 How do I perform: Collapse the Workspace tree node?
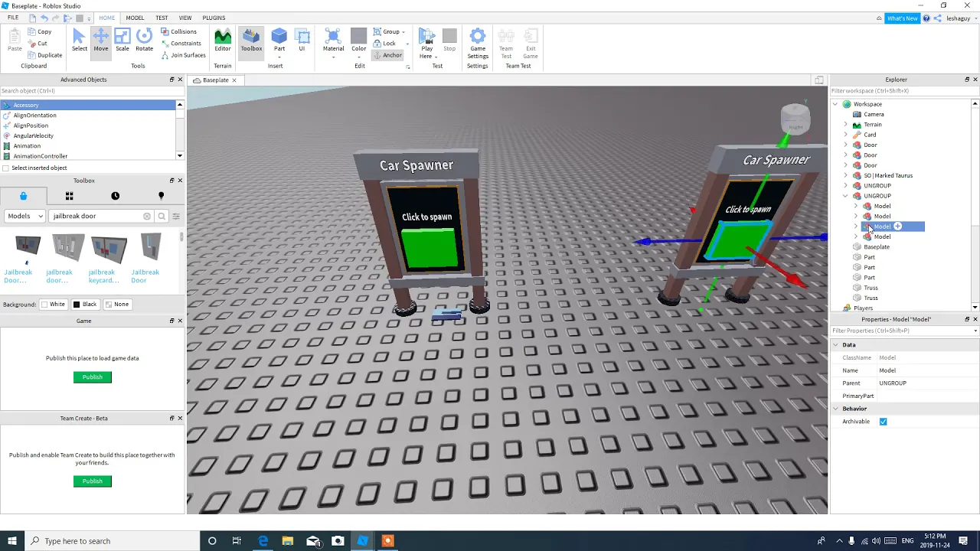835,104
